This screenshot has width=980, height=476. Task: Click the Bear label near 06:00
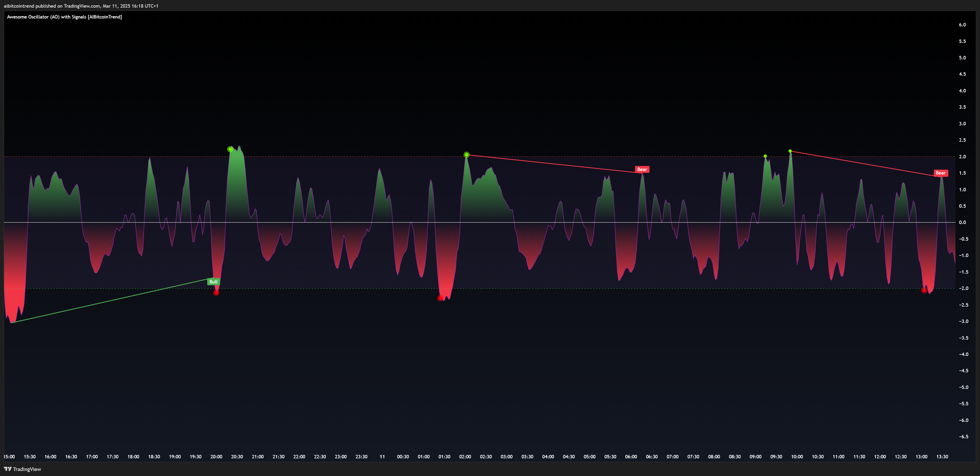point(642,170)
